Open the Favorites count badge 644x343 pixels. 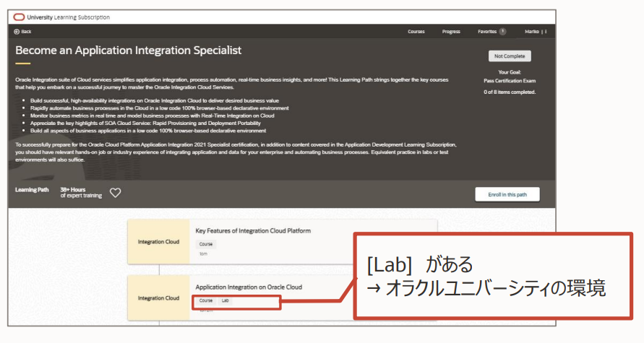(502, 32)
